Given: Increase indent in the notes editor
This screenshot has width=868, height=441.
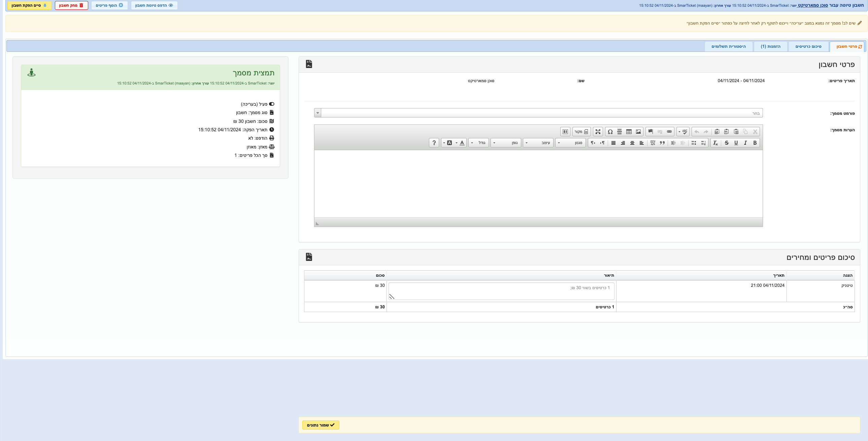Looking at the screenshot, I should [673, 143].
